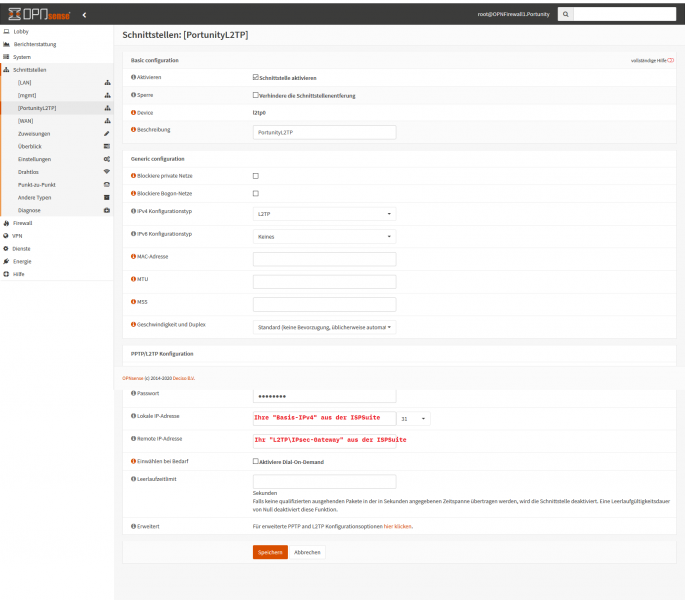Open Firewall menu in sidebar
Viewport: 685px width, 600px height.
(24, 223)
